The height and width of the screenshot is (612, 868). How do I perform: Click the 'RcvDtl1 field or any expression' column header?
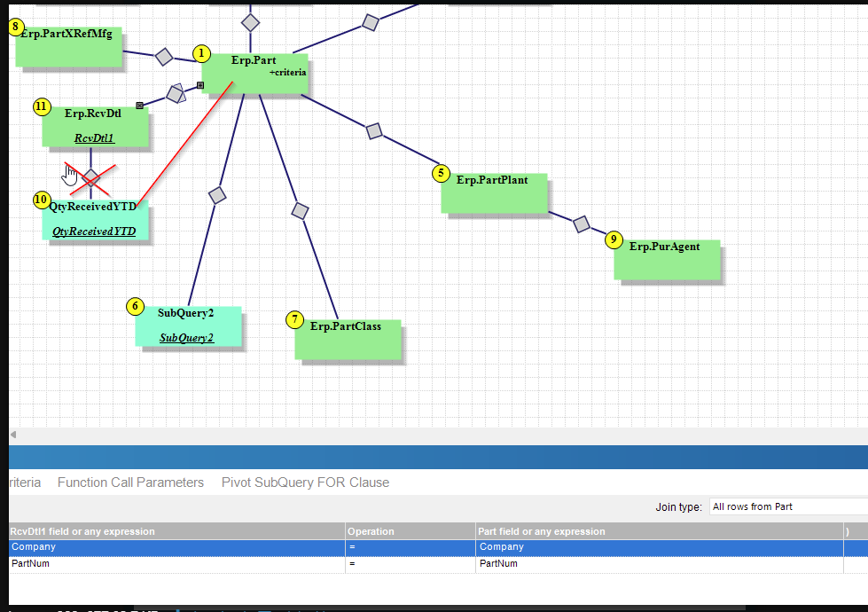pyautogui.click(x=177, y=531)
